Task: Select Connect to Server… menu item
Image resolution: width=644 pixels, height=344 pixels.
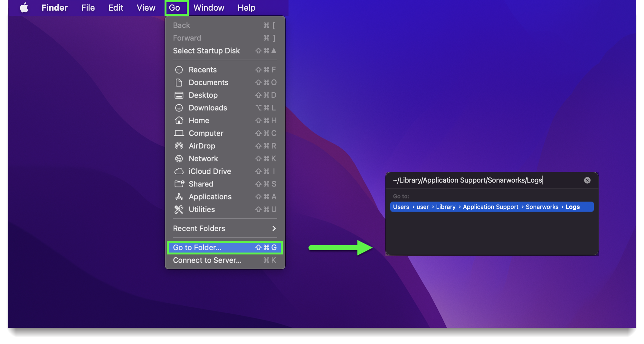Action: point(225,260)
